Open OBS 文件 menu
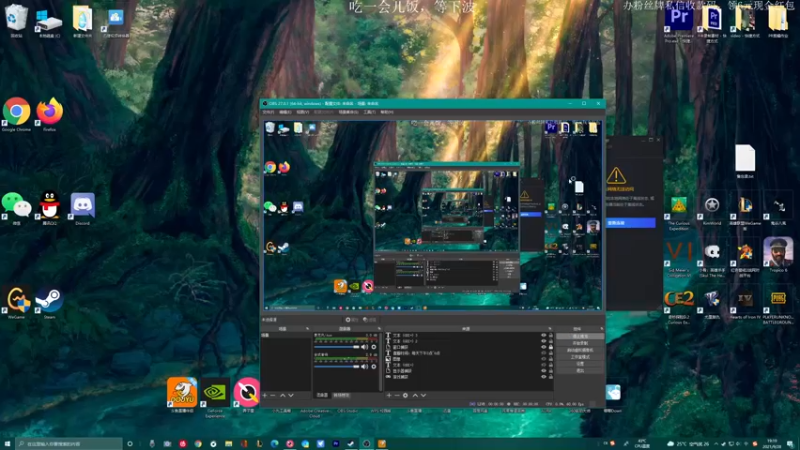Viewport: 800px width, 450px height. coord(268,112)
